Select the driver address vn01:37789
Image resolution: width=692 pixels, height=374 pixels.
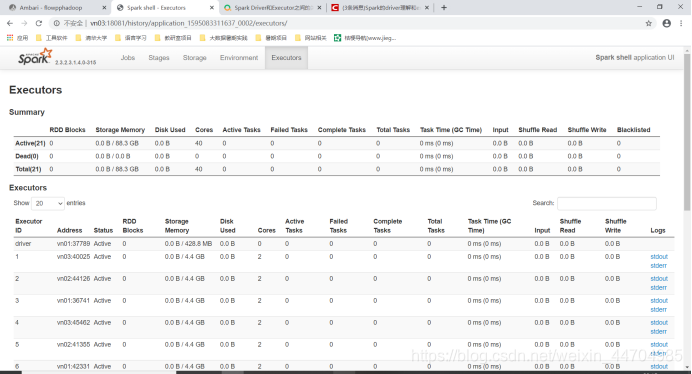click(x=73, y=244)
